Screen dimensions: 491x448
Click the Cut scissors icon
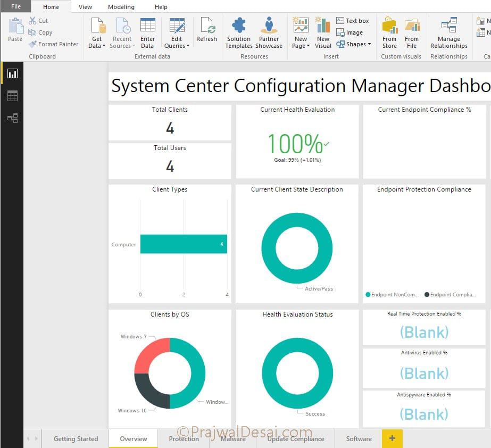click(x=32, y=21)
